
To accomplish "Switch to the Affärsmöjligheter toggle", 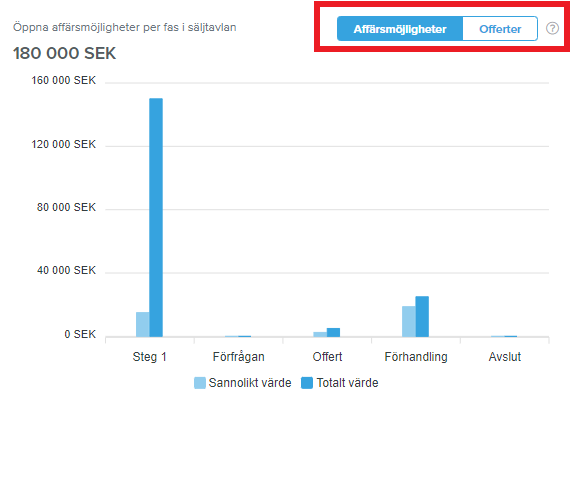I will [400, 29].
